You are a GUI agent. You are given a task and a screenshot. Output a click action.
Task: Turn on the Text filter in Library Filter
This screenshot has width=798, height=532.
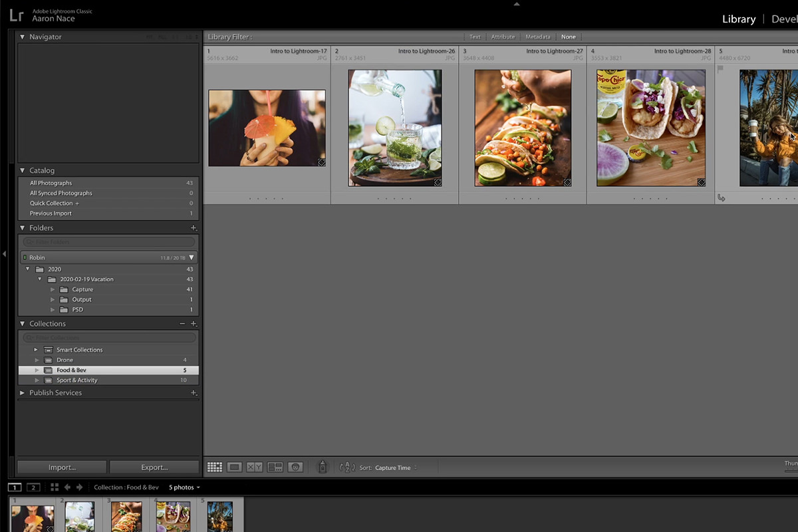pos(475,37)
